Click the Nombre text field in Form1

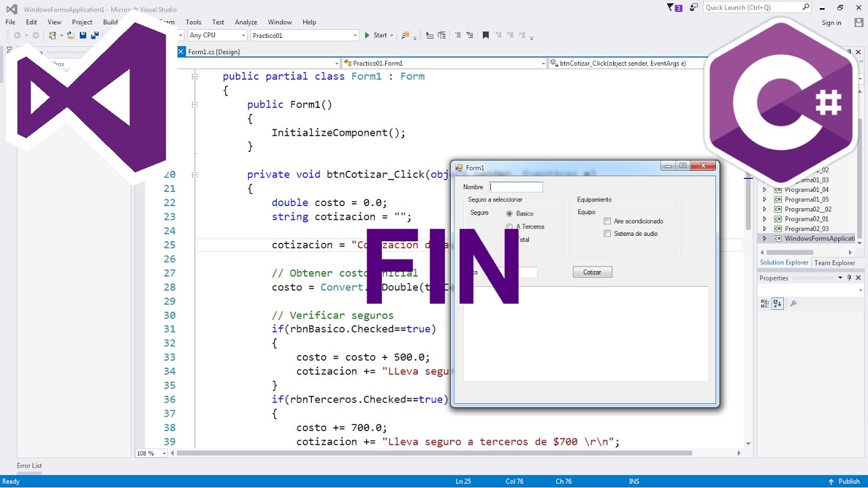point(516,187)
